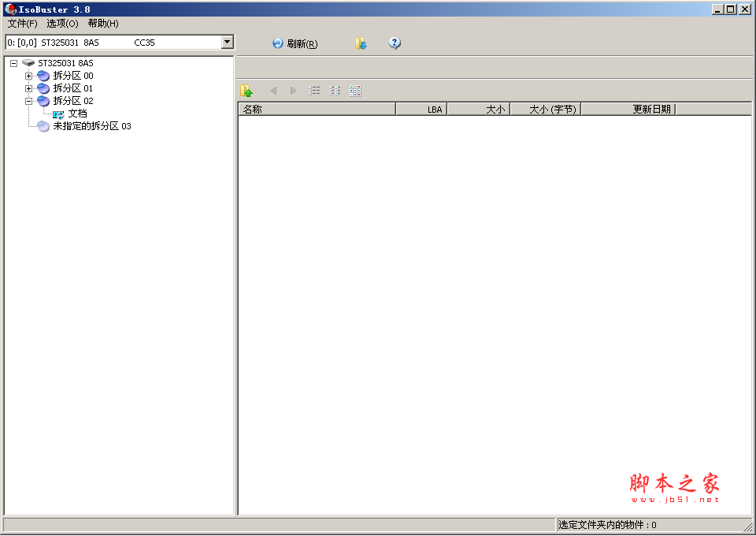Viewport: 756px width, 536px height.
Task: Sort by 更新日期 column header
Action: [x=628, y=110]
